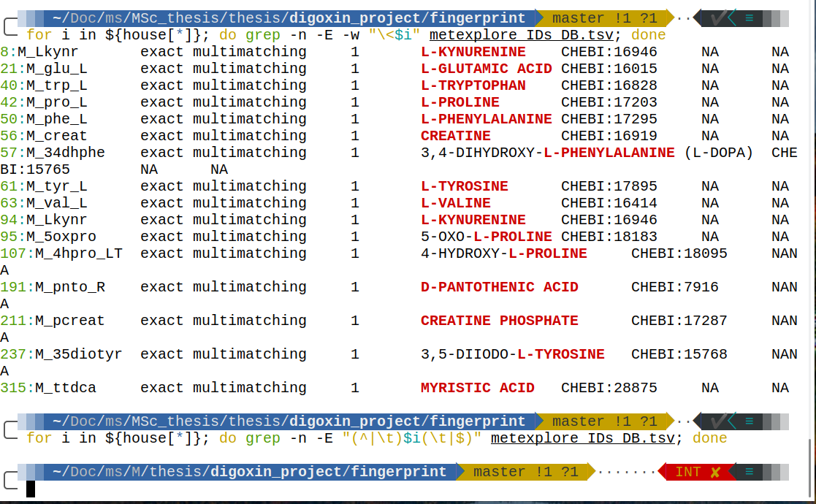Select the ID '56:M_creat'

pyautogui.click(x=44, y=136)
